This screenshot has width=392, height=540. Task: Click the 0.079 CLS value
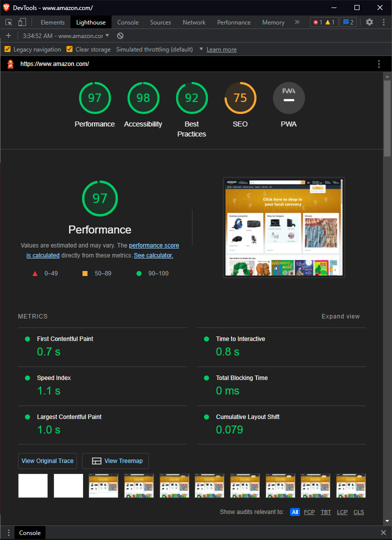point(229,429)
